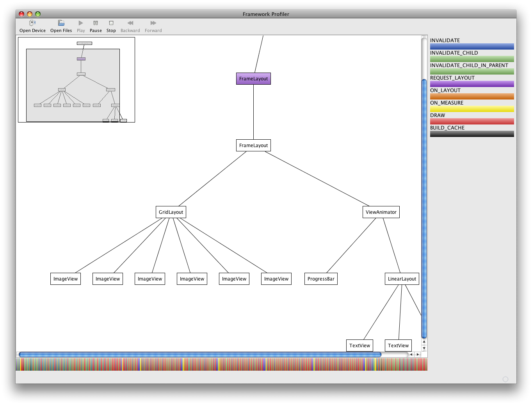Click the vertical scrollbar thumb

[424, 209]
